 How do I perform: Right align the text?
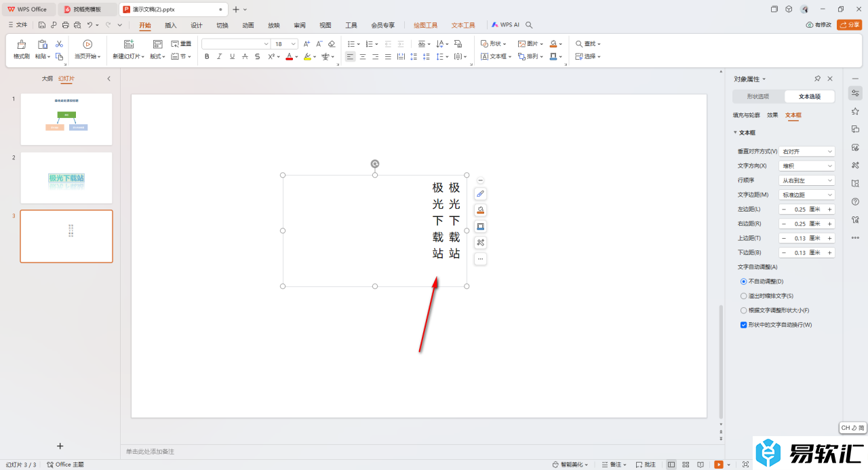click(376, 57)
